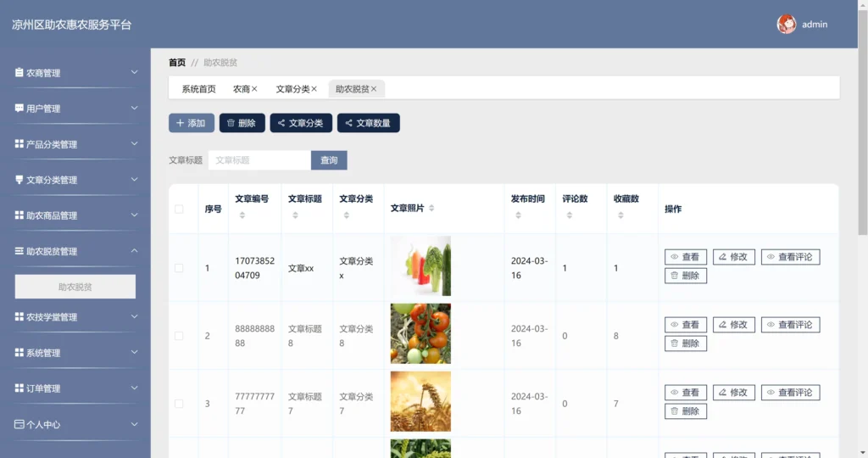Click the page vertical scrollbar
The height and width of the screenshot is (458, 868).
(x=862, y=122)
